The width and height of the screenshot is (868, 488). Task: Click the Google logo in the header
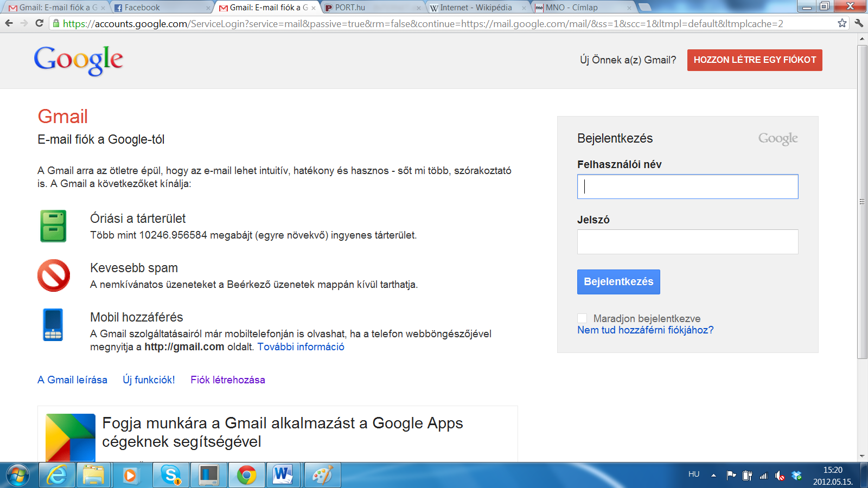click(78, 60)
